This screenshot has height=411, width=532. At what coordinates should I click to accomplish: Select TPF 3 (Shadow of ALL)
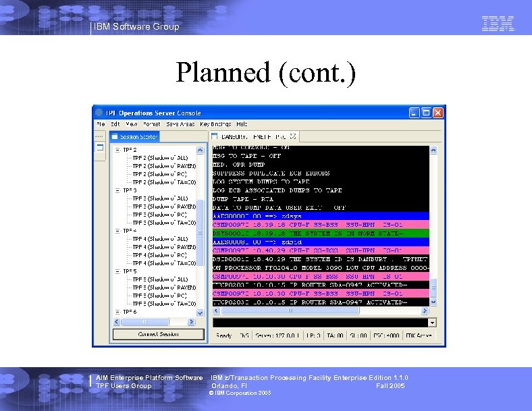[x=160, y=198]
